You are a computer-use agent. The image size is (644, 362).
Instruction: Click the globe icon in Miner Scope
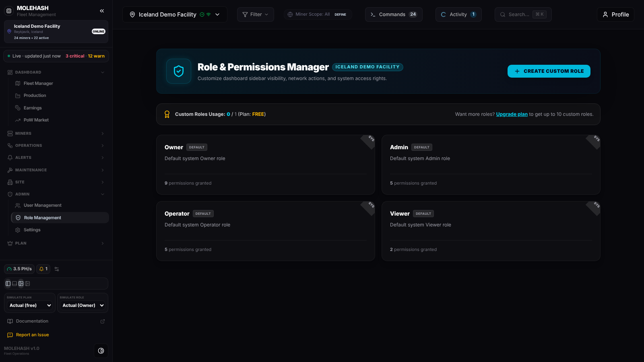coord(290,14)
